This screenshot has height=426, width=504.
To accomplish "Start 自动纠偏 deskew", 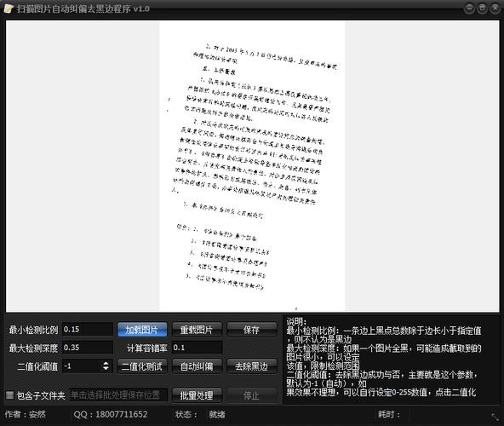I will [197, 366].
